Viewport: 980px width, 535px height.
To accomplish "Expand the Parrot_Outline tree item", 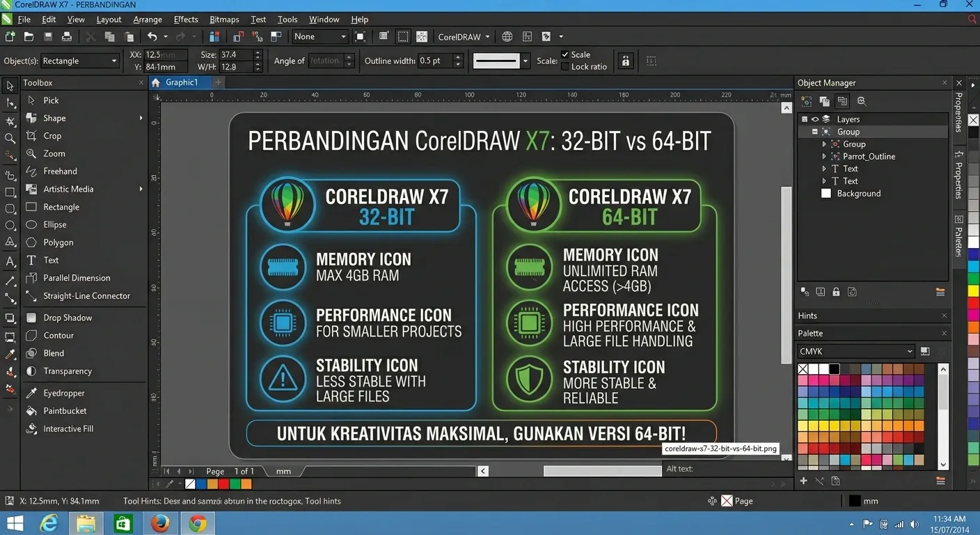I will point(825,157).
